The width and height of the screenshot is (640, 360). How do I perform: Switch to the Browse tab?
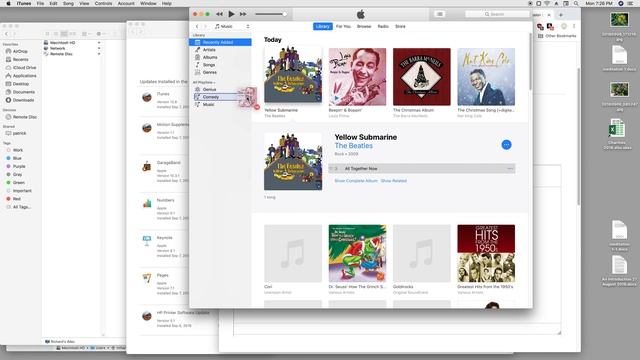pyautogui.click(x=364, y=26)
